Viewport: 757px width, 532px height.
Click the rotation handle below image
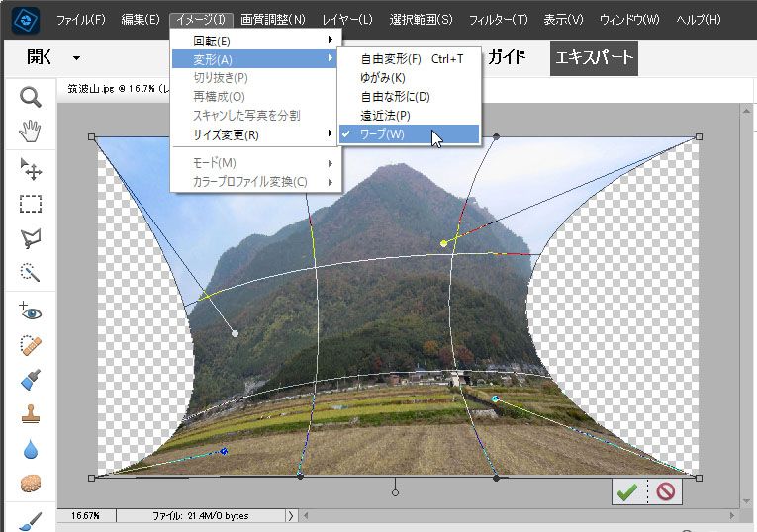pyautogui.click(x=395, y=492)
